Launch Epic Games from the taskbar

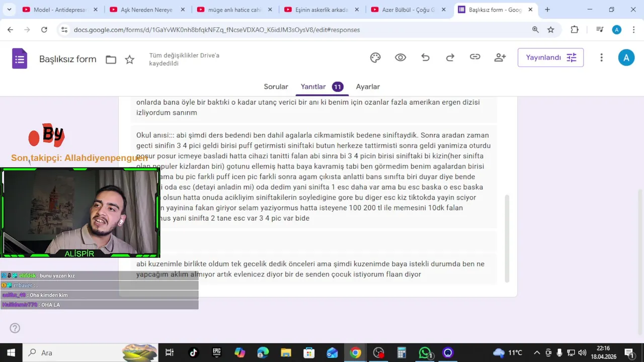pyautogui.click(x=216, y=352)
